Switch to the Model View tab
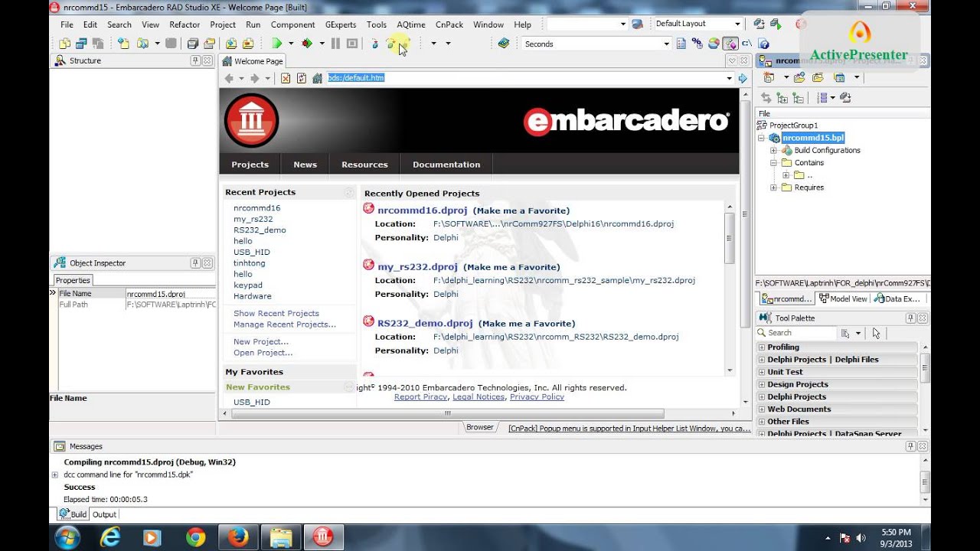 pyautogui.click(x=843, y=299)
